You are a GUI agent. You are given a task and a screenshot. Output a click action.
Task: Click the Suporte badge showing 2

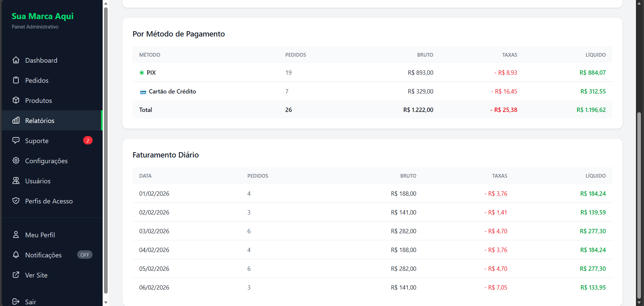pos(88,140)
